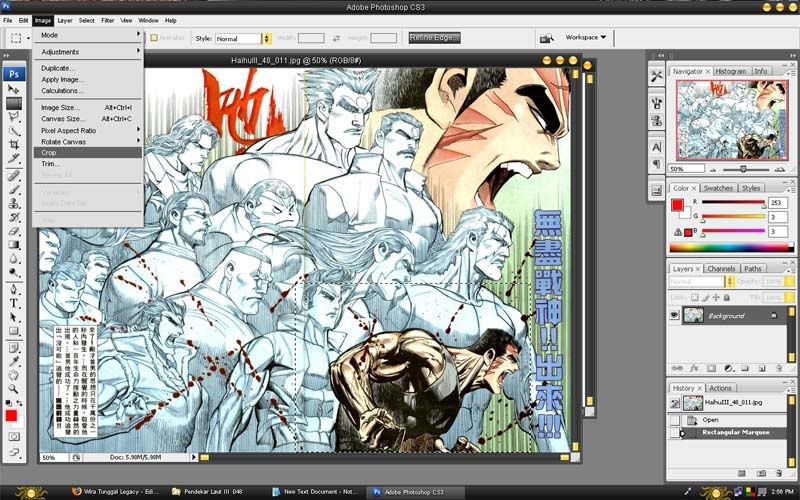Viewport: 800px width, 500px height.
Task: Hide the Background layer eye icon
Action: coord(674,315)
